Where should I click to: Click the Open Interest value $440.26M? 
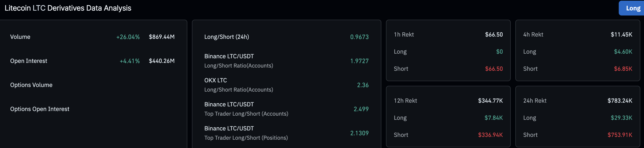(162, 61)
